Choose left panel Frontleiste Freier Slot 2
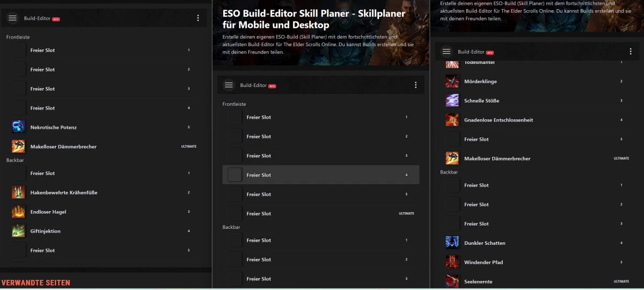 [x=105, y=69]
